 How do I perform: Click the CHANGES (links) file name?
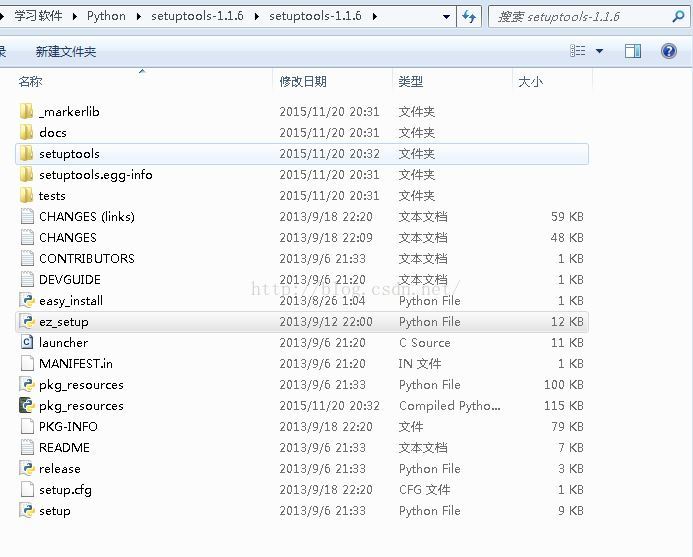coord(87,217)
